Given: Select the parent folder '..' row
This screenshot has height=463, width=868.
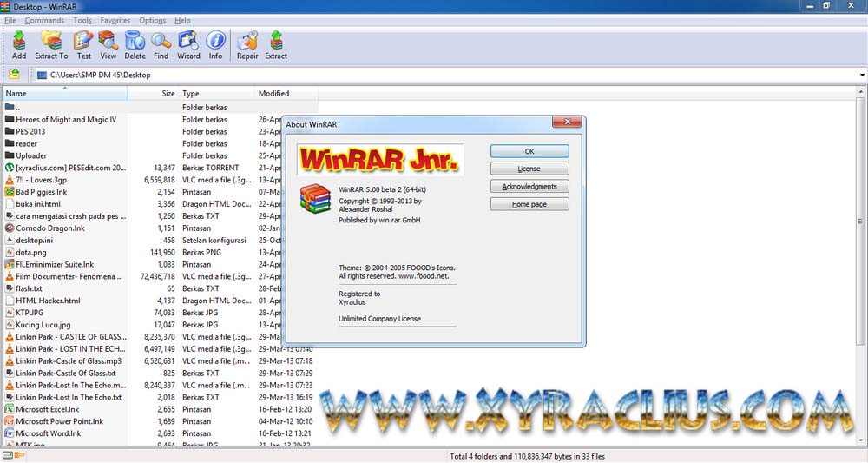Looking at the screenshot, I should tap(161, 108).
